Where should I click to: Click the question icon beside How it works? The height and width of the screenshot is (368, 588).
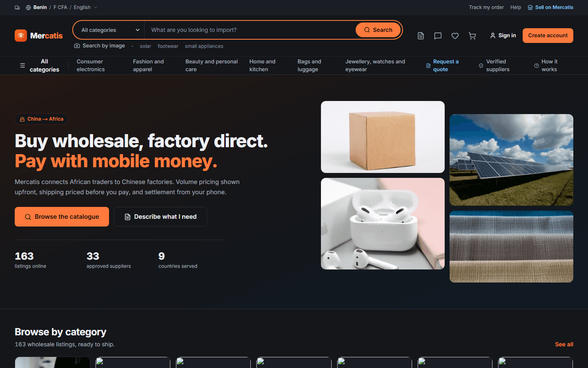[x=537, y=65]
